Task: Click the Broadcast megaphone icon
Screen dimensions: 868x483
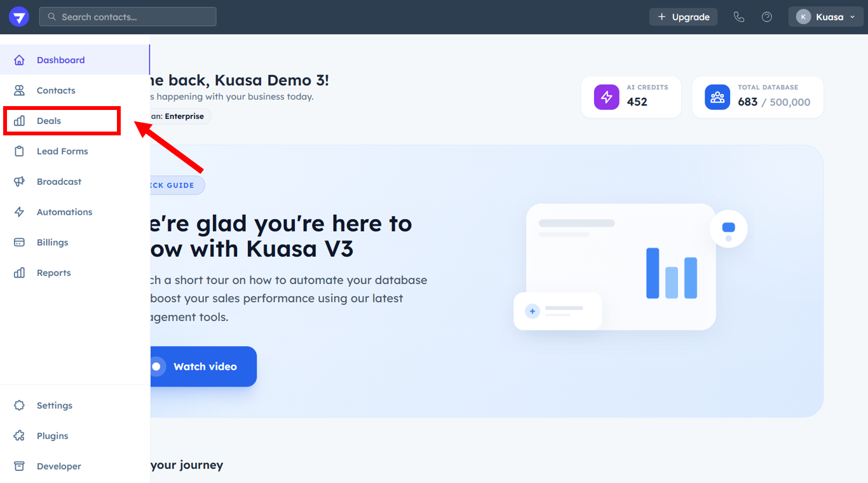Action: tap(20, 182)
